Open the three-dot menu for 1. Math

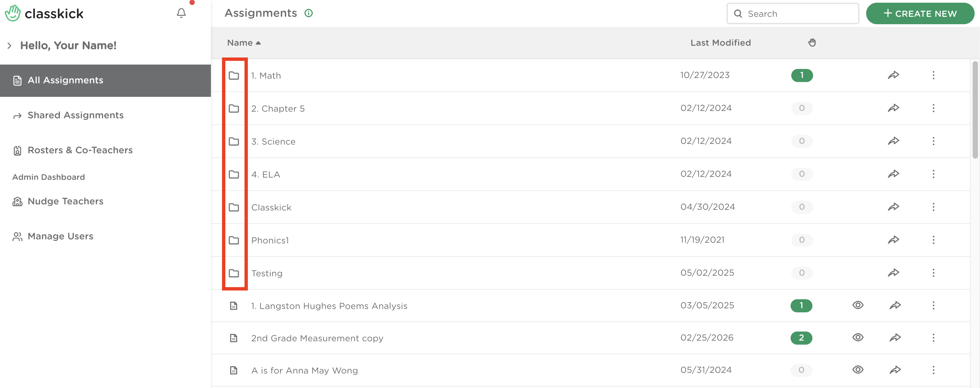point(933,75)
